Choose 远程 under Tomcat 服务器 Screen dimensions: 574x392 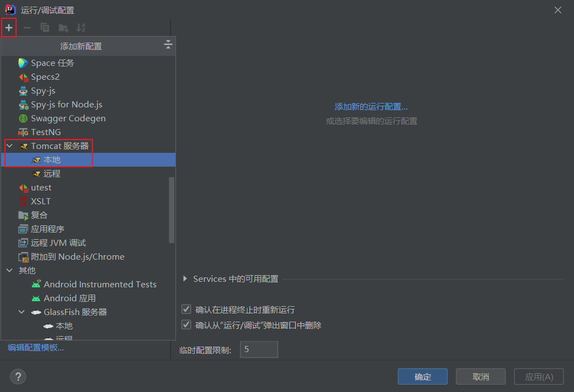[88, 174]
